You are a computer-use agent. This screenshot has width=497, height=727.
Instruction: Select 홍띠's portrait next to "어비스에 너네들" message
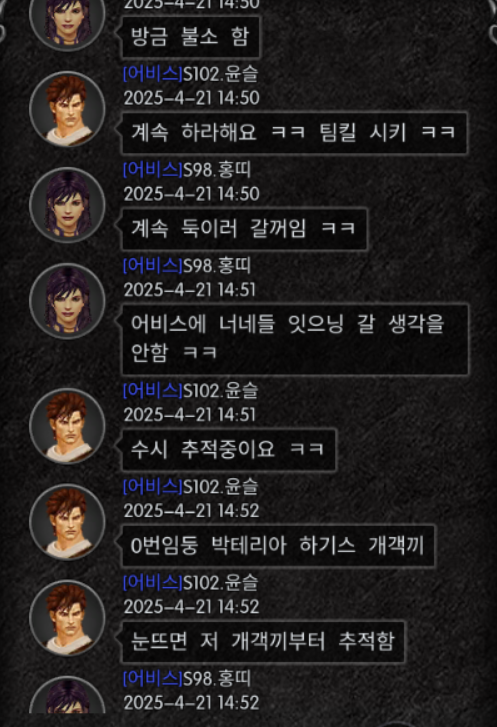(x=67, y=301)
